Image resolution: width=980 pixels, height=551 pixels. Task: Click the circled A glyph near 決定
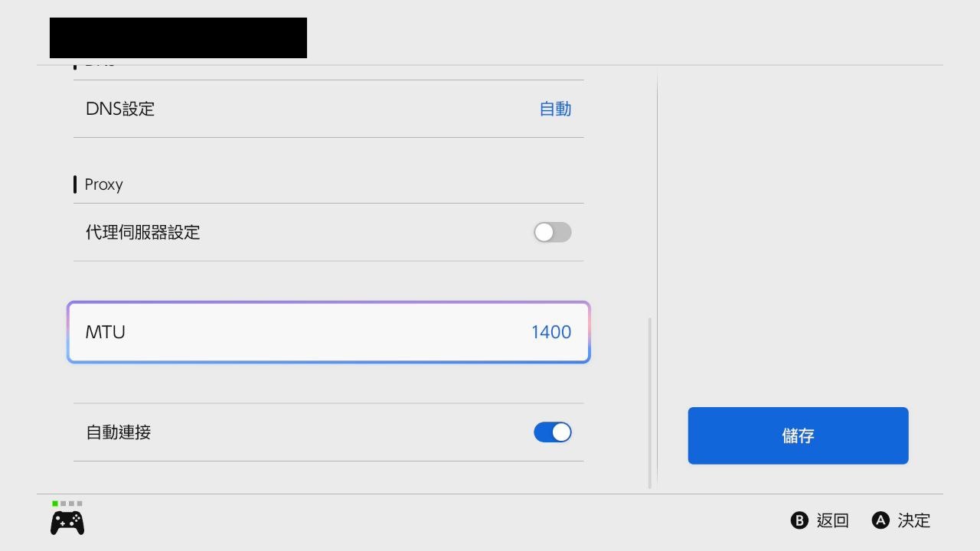[x=879, y=520]
